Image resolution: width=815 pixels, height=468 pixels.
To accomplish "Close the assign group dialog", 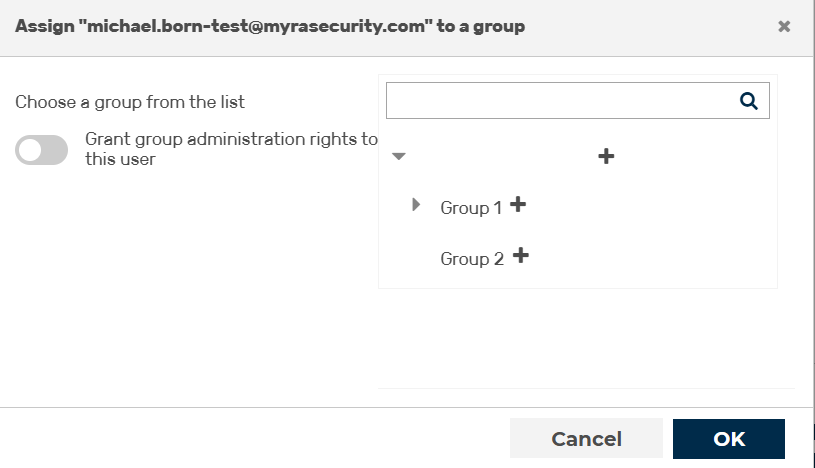I will click(784, 26).
